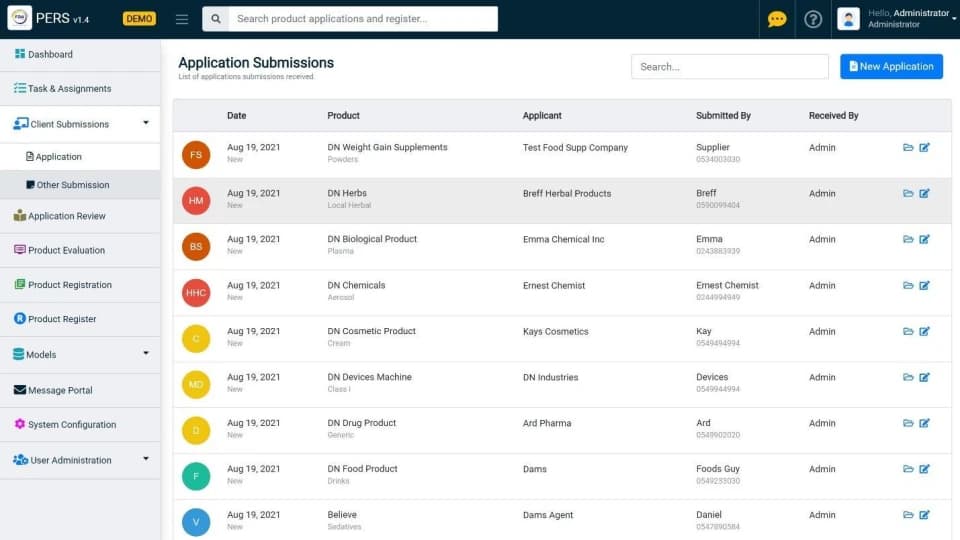Open folder icon for DN Biological Product

(908, 239)
